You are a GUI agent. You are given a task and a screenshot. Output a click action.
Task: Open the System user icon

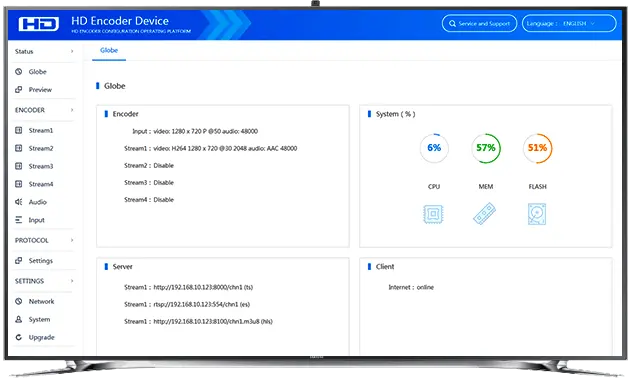[x=18, y=319]
